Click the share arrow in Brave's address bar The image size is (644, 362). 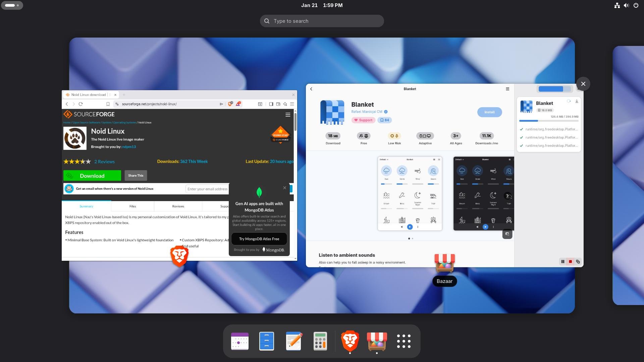(x=221, y=104)
